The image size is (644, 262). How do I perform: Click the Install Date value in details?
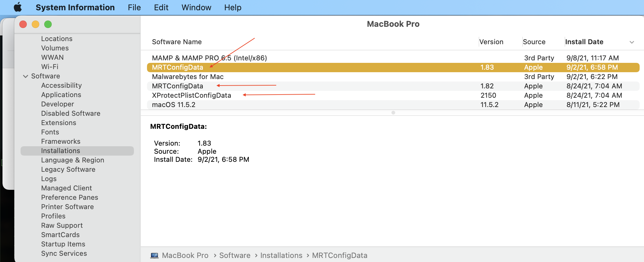coord(223,159)
